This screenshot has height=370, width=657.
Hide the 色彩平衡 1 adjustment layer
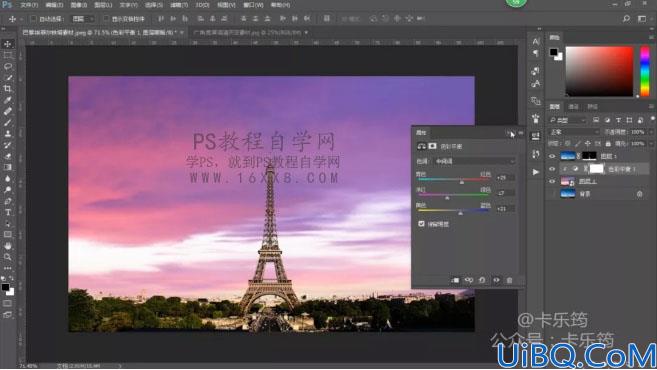point(552,169)
